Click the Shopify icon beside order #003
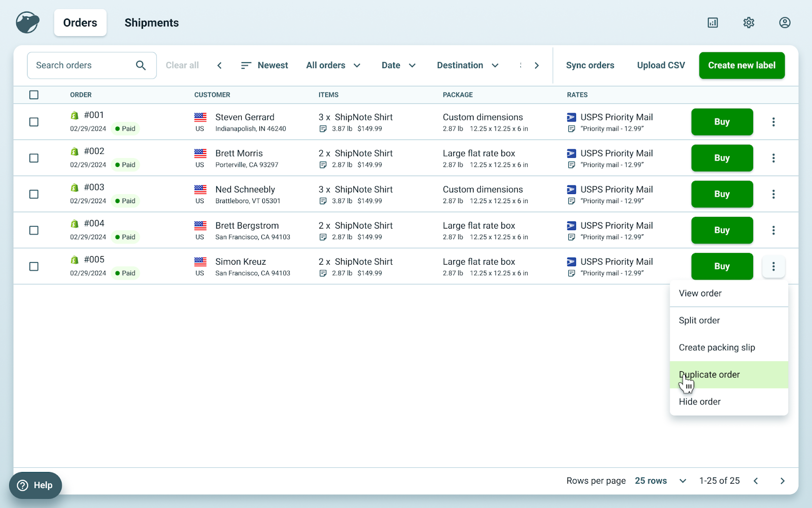 tap(75, 187)
